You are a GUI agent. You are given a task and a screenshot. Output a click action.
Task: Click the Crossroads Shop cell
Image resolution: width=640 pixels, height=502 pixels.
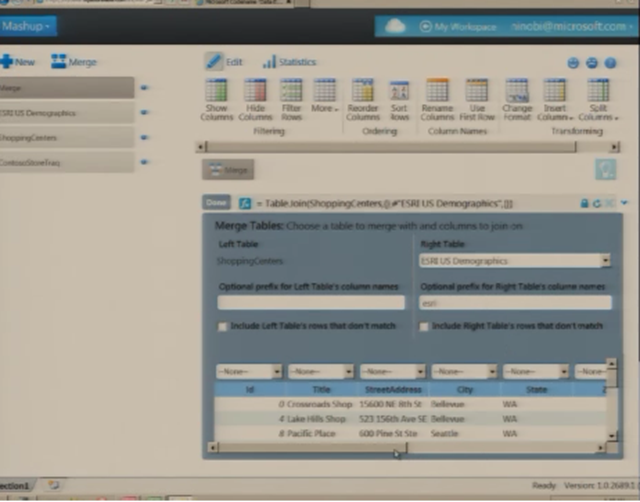pos(320,404)
